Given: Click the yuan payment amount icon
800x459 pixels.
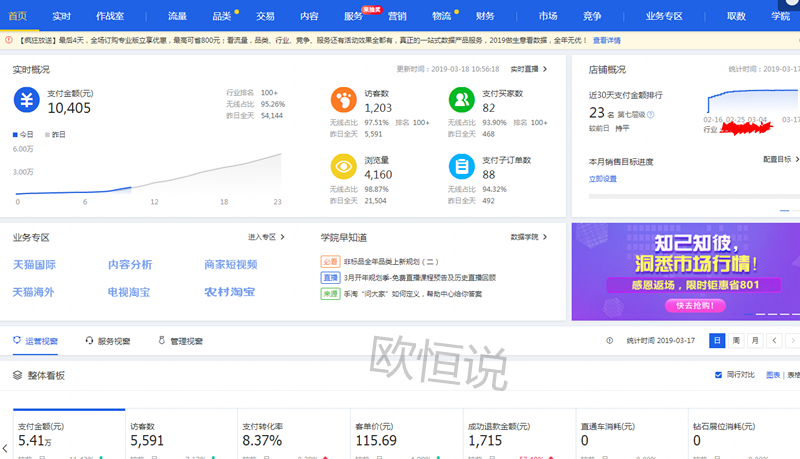Looking at the screenshot, I should coord(27,100).
